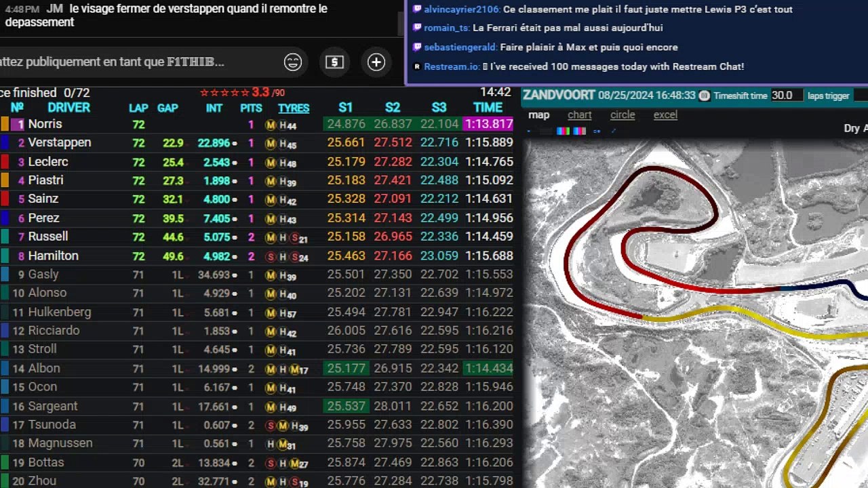Image resolution: width=868 pixels, height=488 pixels.
Task: Select driver Ocon in the timing table
Action: (x=42, y=386)
